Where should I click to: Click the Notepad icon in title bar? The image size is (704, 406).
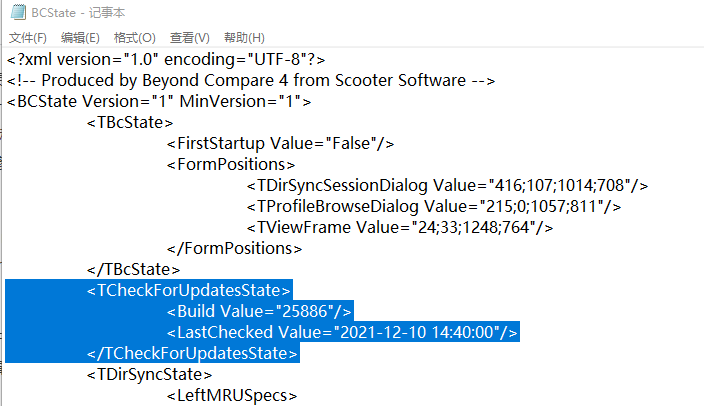click(18, 12)
